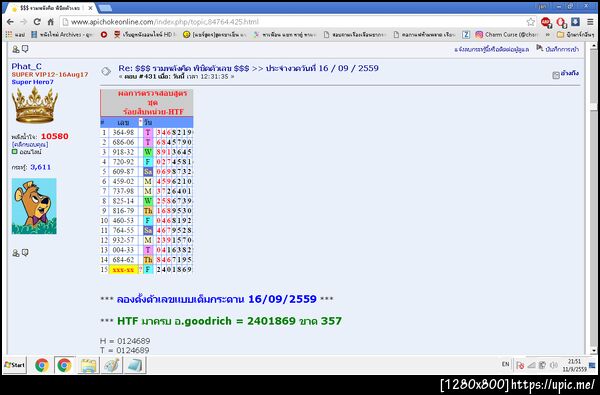Select the table cell 825-14
Viewport: 600px width, 395px height.
point(123,201)
